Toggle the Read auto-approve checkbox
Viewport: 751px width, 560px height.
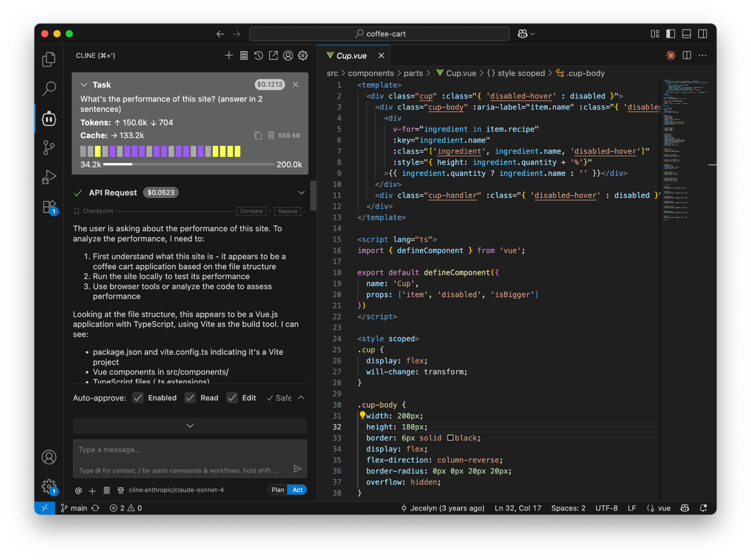tap(190, 398)
